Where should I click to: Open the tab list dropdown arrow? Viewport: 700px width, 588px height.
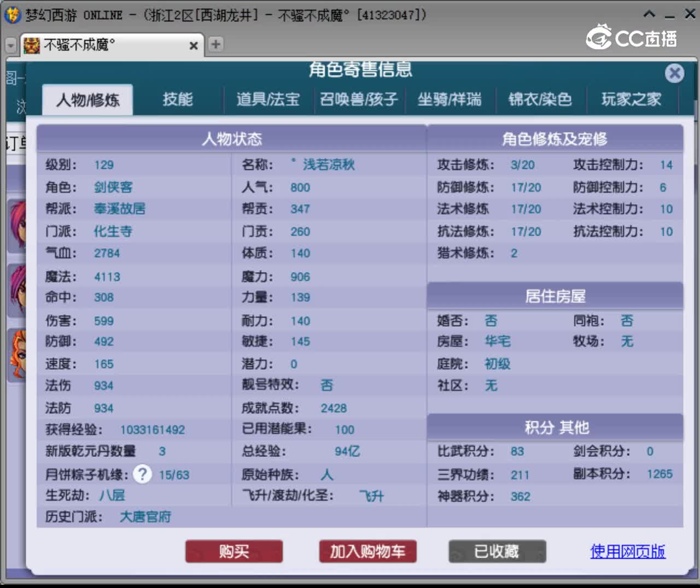coord(10,45)
